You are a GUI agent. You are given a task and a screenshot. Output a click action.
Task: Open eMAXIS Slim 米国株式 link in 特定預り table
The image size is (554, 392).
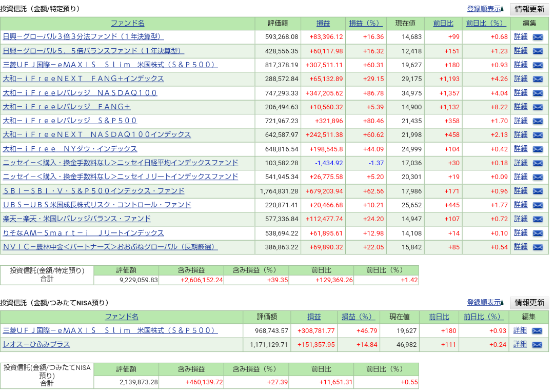click(110, 65)
